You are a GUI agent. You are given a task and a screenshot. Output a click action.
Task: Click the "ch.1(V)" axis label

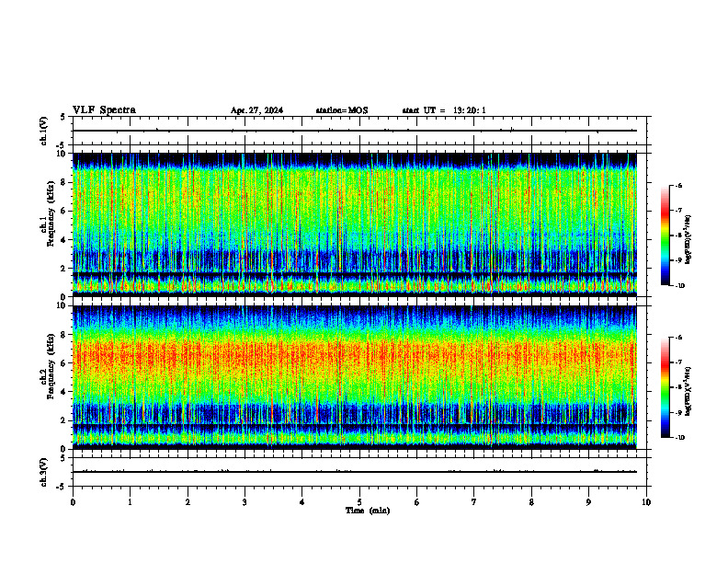pyautogui.click(x=44, y=131)
